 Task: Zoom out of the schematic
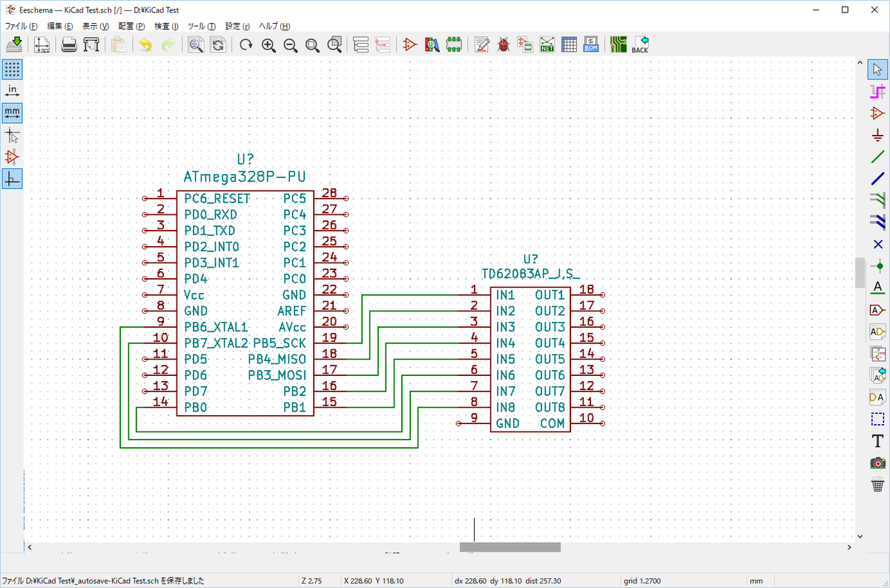(291, 44)
